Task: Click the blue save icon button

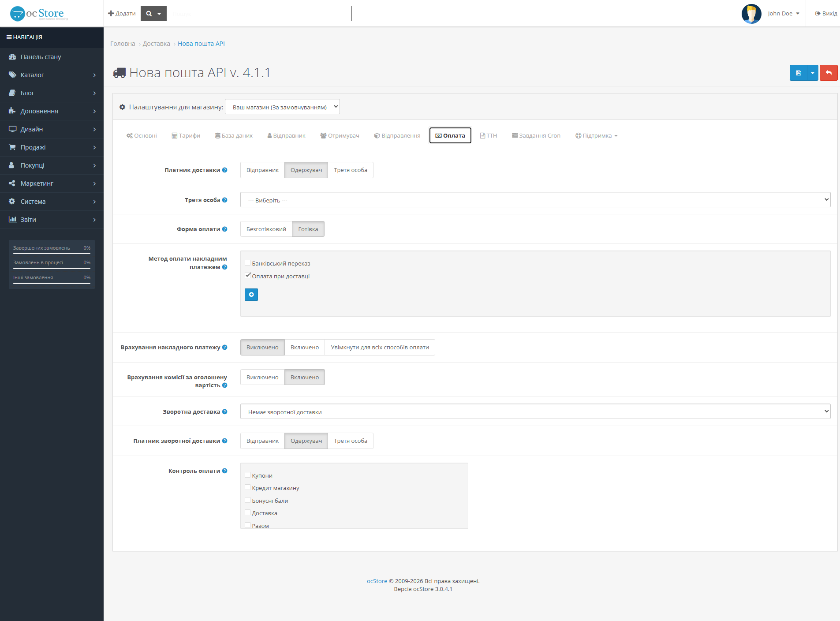Action: (x=798, y=73)
